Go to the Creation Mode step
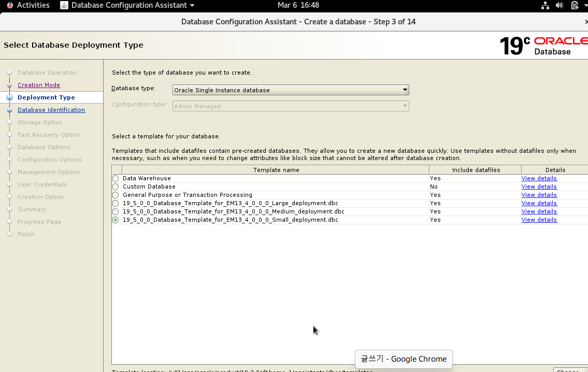Image resolution: width=588 pixels, height=372 pixels. pos(39,85)
